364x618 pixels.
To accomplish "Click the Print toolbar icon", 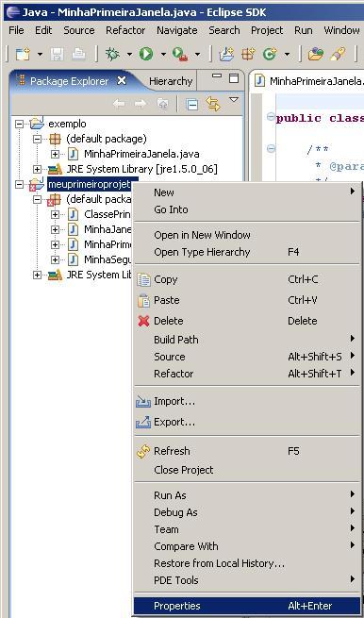I will click(79, 54).
